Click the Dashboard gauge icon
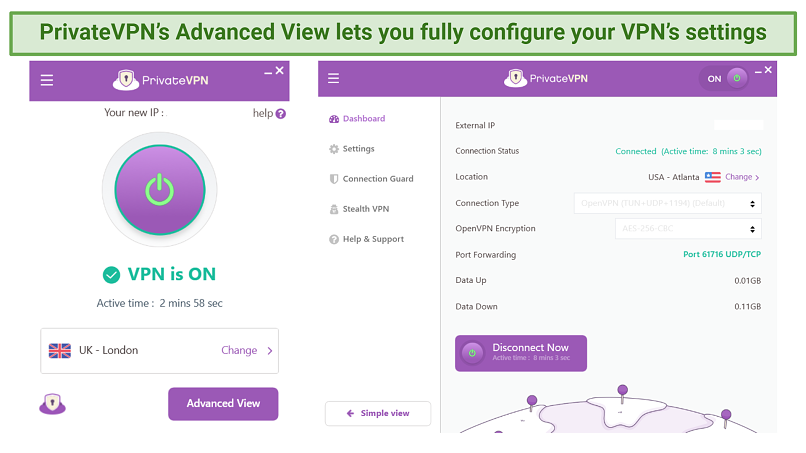The width and height of the screenshot is (806, 453). pos(334,119)
